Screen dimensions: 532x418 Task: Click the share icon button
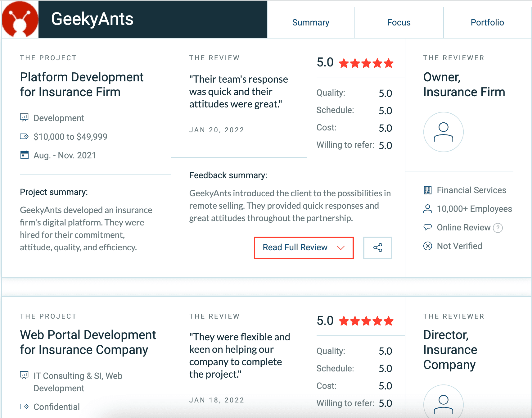[x=377, y=248]
